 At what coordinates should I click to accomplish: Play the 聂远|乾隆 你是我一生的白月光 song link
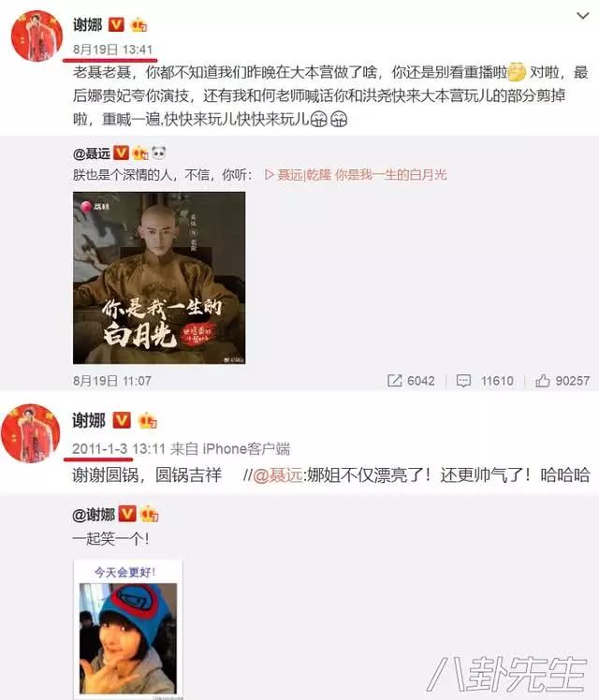coord(356,175)
